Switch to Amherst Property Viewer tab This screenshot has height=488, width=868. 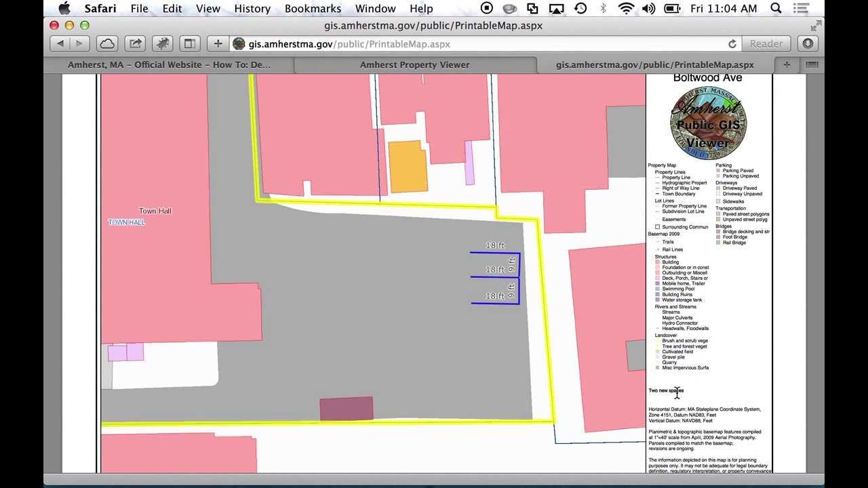(414, 65)
